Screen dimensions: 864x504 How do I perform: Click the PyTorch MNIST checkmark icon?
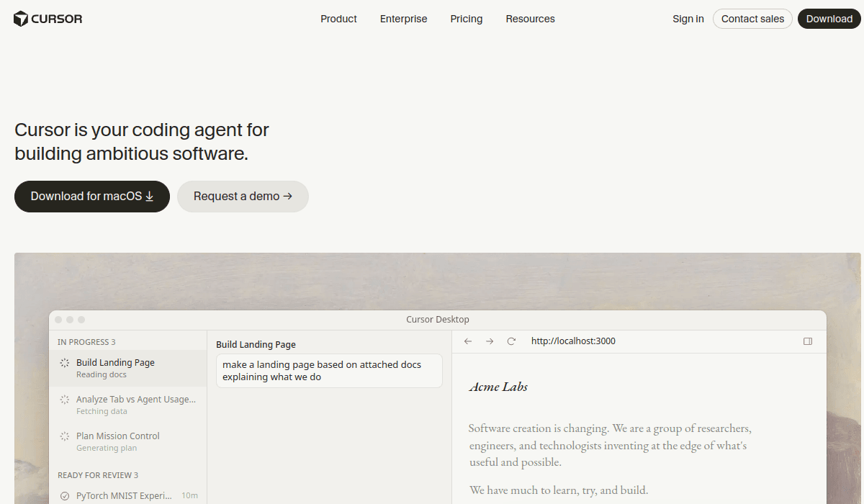tap(65, 496)
